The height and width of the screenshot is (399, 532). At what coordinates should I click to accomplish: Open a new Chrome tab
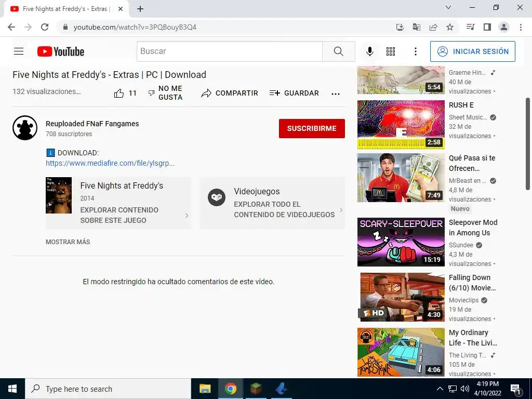point(140,9)
